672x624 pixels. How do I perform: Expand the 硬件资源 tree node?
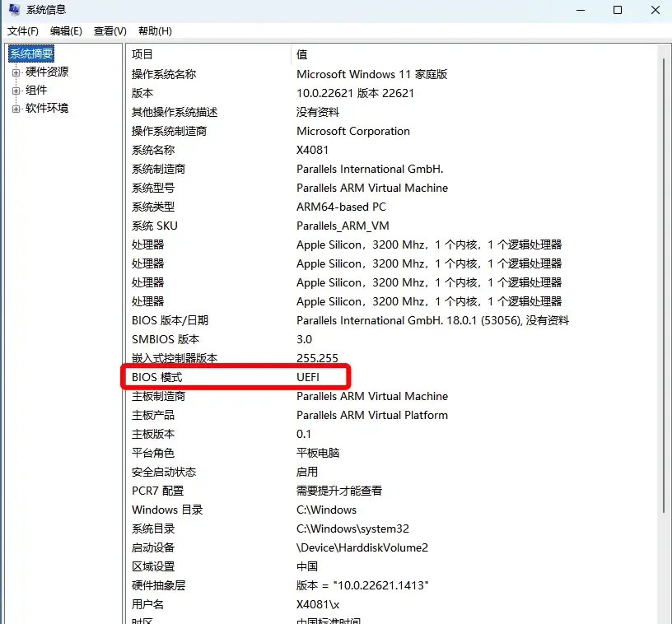(x=16, y=72)
